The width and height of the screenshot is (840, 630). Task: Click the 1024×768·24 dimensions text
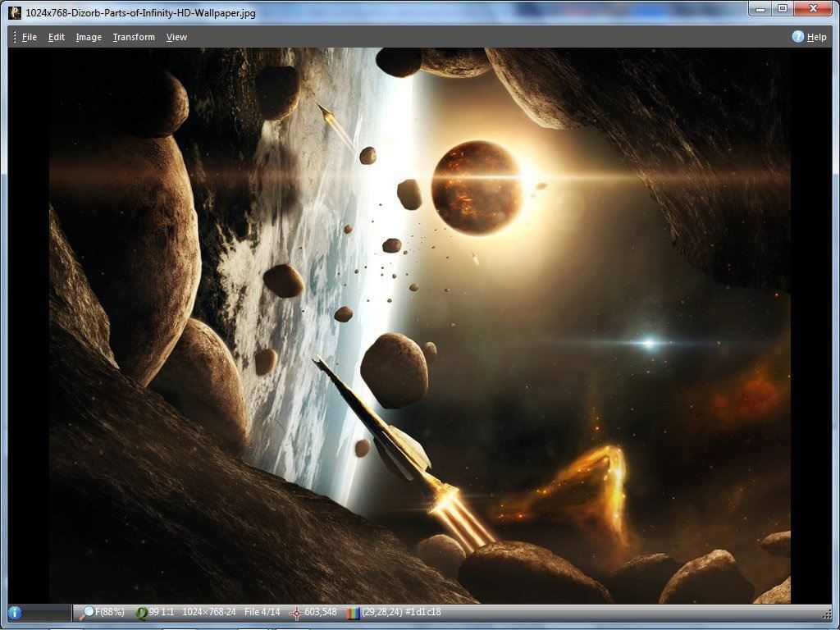tap(209, 612)
